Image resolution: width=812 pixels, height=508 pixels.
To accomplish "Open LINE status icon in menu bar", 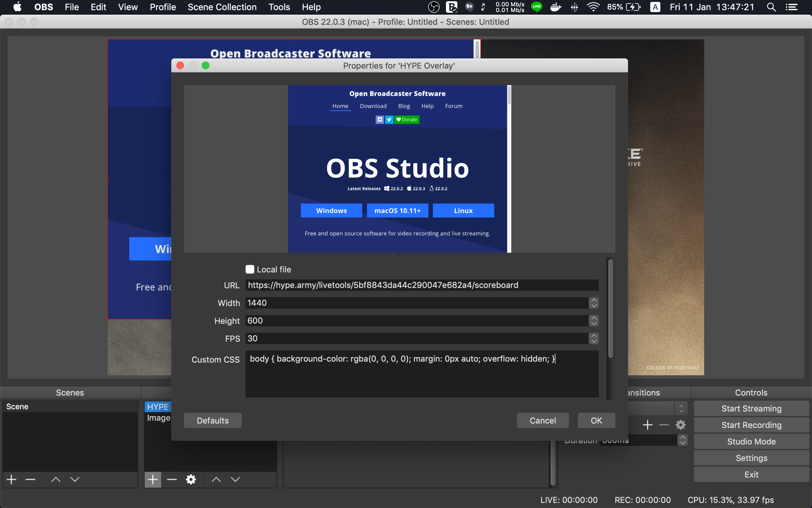I will (537, 7).
